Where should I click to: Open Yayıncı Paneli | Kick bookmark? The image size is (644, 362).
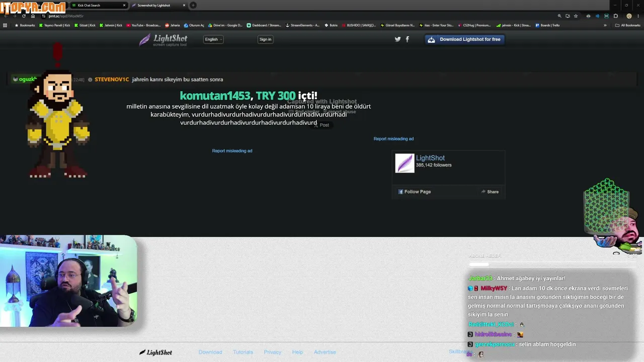[x=55, y=25]
